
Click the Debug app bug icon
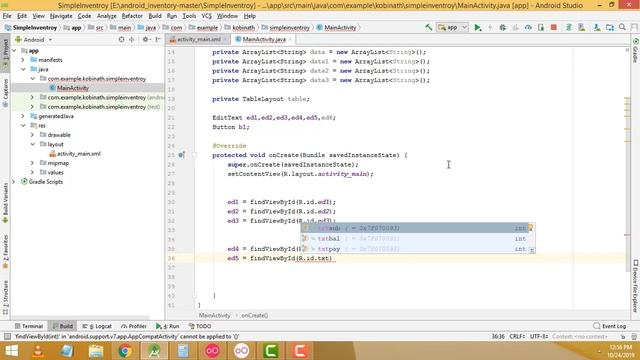coord(502,27)
